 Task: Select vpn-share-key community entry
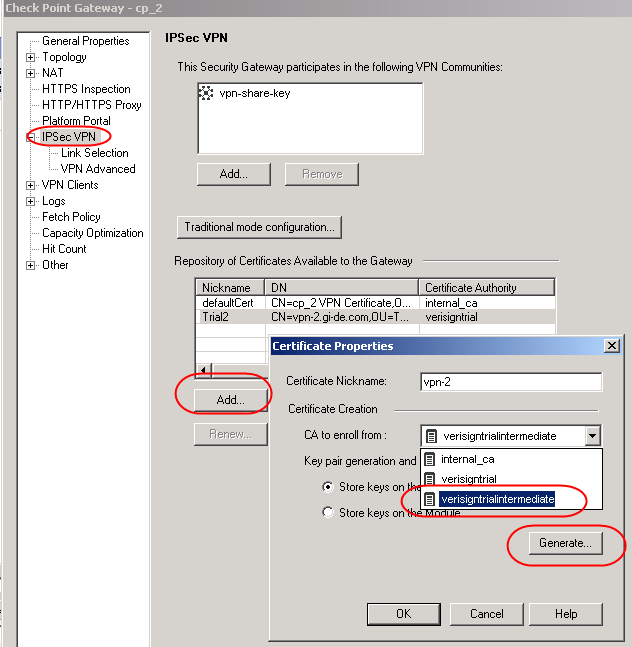point(255,93)
